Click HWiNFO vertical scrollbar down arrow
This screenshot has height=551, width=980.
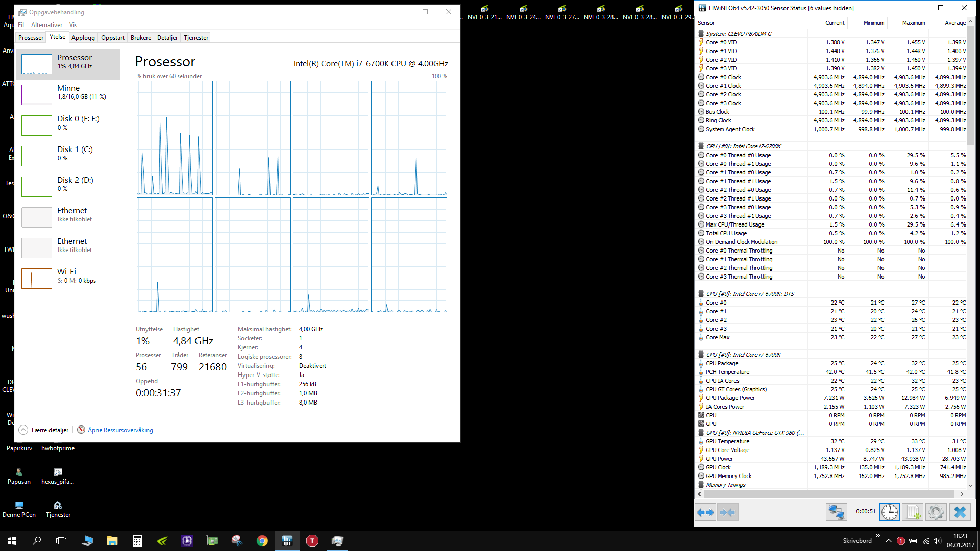pyautogui.click(x=971, y=486)
